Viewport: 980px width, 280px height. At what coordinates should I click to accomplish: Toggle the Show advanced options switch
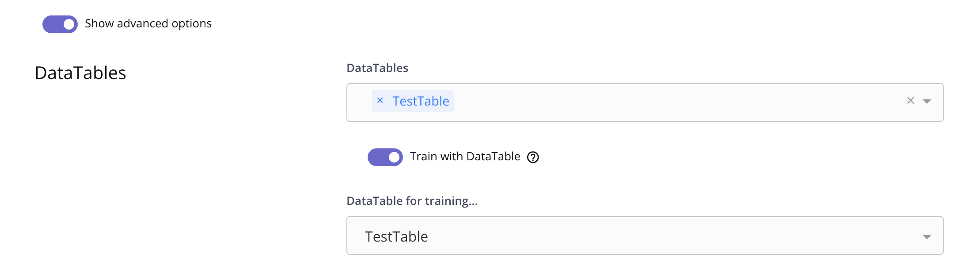tap(60, 24)
